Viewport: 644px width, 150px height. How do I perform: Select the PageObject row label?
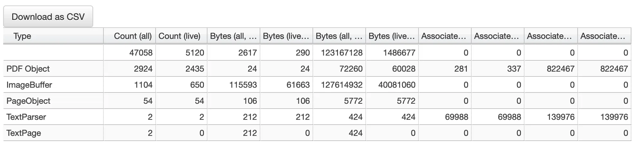28,101
